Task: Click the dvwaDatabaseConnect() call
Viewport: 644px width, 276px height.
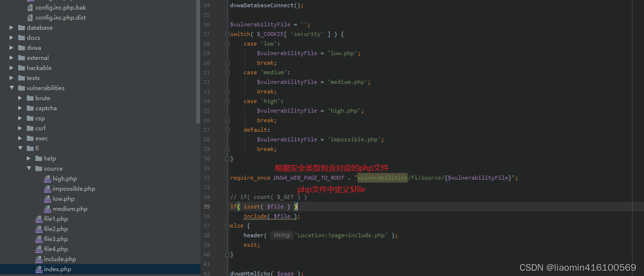Action: click(267, 5)
